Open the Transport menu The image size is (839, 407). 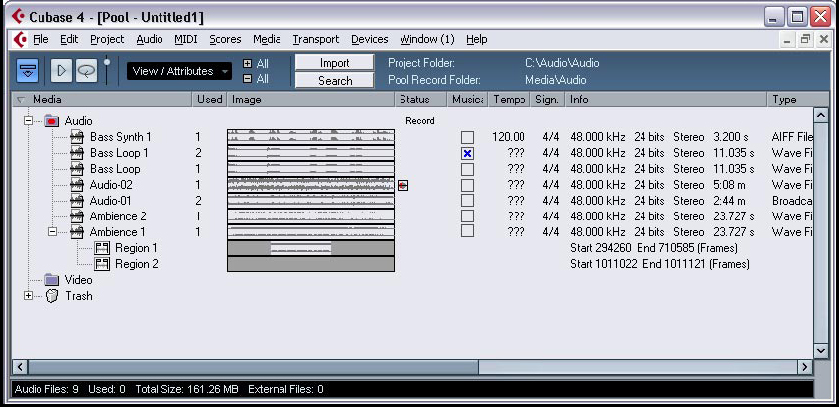coord(316,40)
